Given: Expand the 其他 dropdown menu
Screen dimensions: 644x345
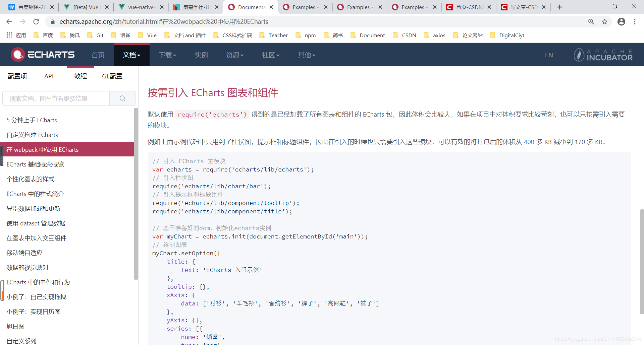Looking at the screenshot, I should pos(307,55).
